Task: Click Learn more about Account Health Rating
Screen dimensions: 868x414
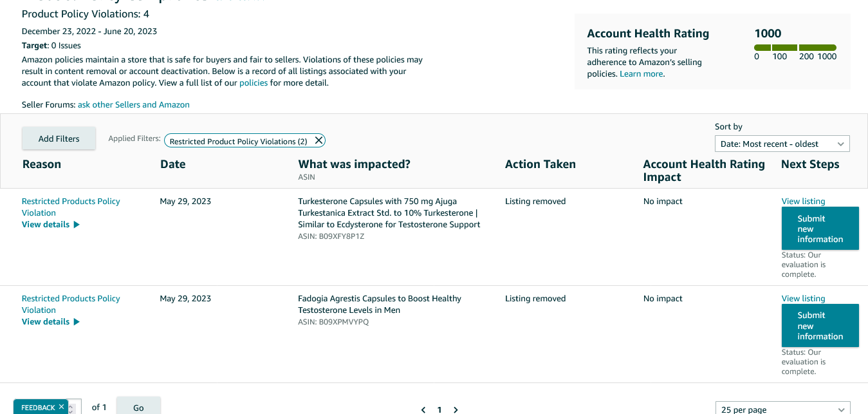Action: (x=641, y=74)
